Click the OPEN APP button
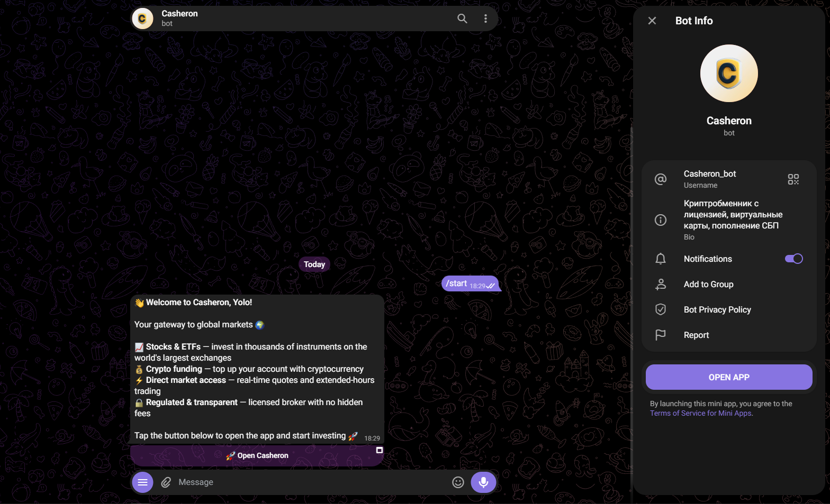 click(x=729, y=377)
